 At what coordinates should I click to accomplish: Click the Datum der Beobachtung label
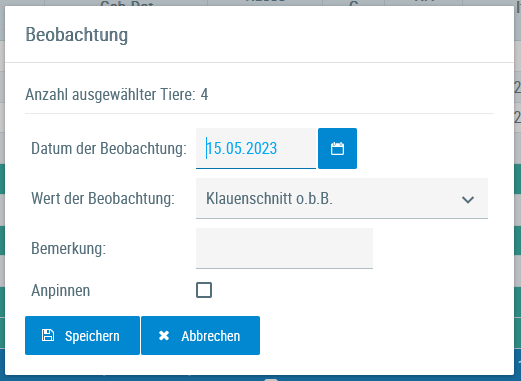tap(109, 148)
